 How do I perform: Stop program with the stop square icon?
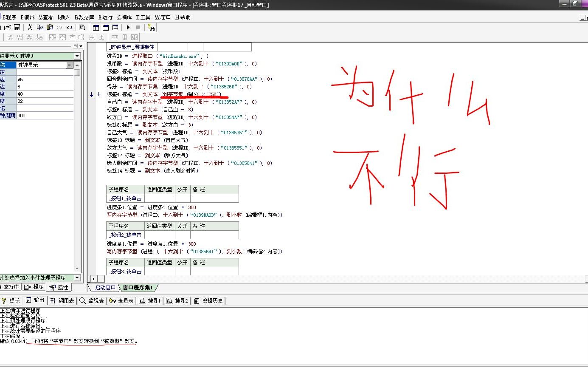[x=138, y=27]
